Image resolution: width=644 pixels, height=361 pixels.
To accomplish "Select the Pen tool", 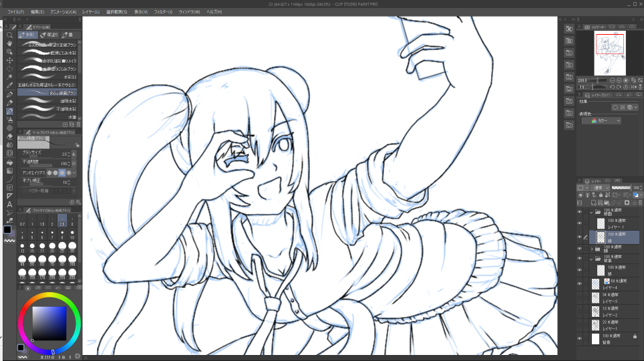I will pos(9,94).
